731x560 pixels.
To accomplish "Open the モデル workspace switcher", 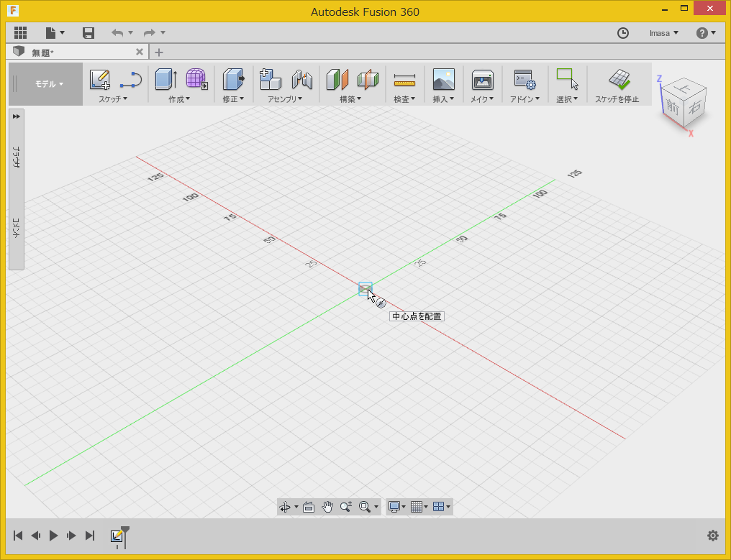I will coord(49,84).
